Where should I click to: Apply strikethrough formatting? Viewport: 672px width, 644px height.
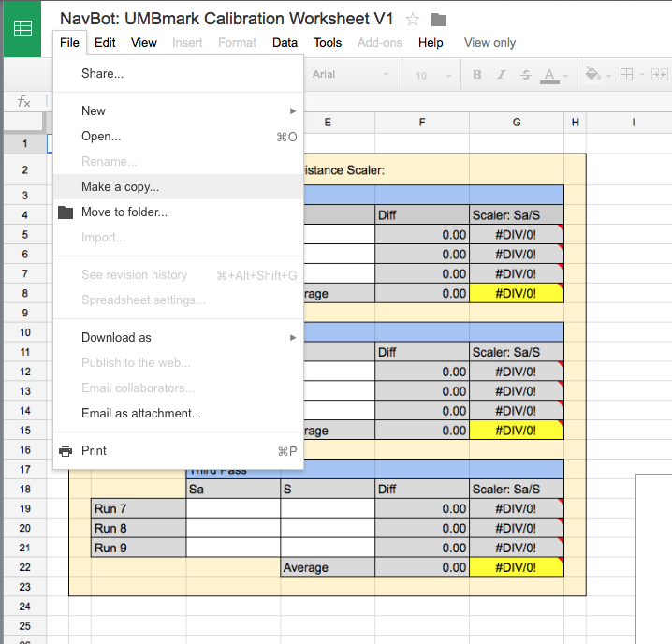526,75
